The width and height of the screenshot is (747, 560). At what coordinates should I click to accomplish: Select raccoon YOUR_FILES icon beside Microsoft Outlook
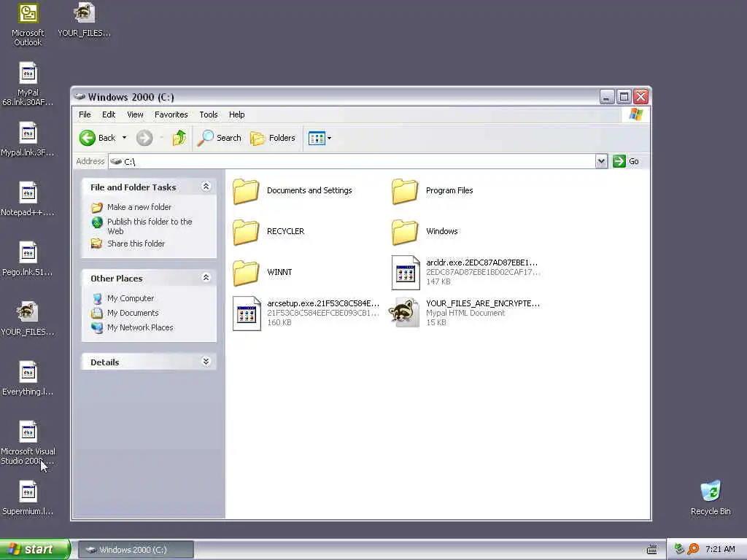coord(85,13)
